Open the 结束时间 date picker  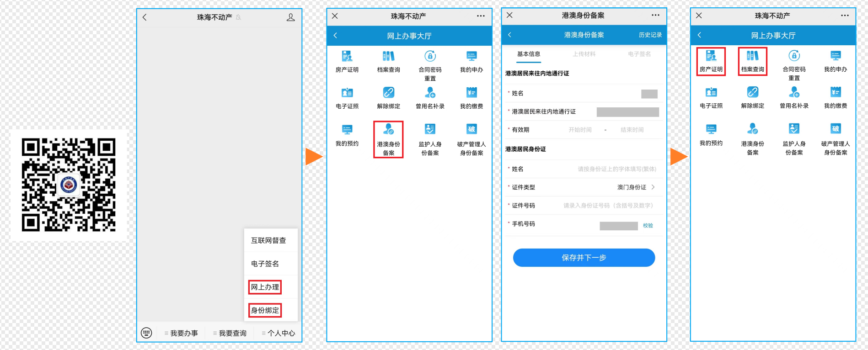point(632,130)
